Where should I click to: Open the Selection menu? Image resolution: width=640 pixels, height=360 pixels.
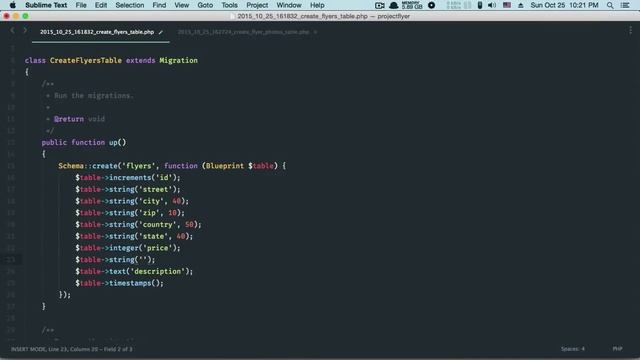[x=130, y=5]
